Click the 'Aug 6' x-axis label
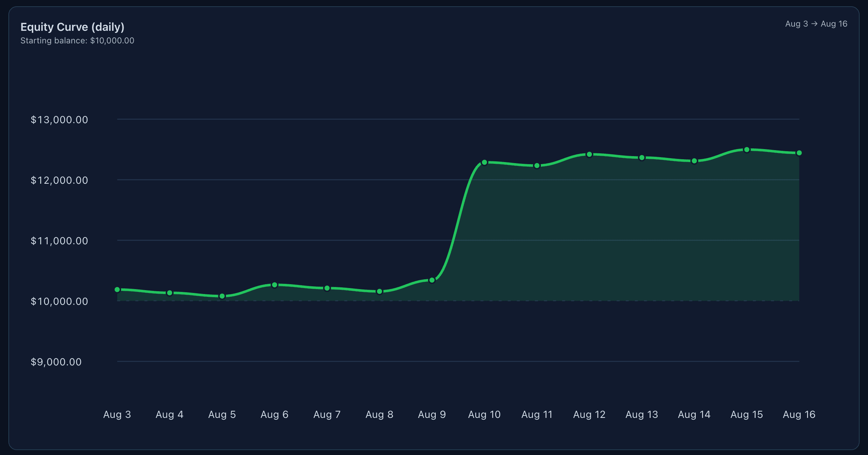This screenshot has width=868, height=455. 274,414
